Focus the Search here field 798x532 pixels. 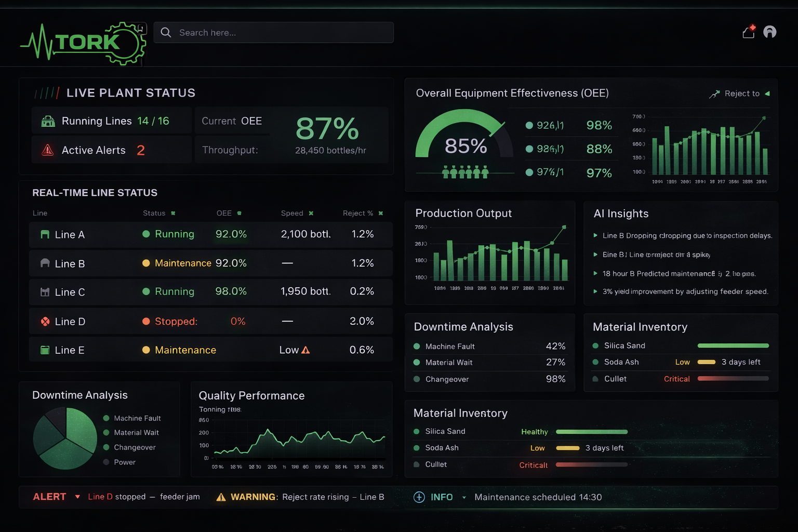[x=273, y=32]
